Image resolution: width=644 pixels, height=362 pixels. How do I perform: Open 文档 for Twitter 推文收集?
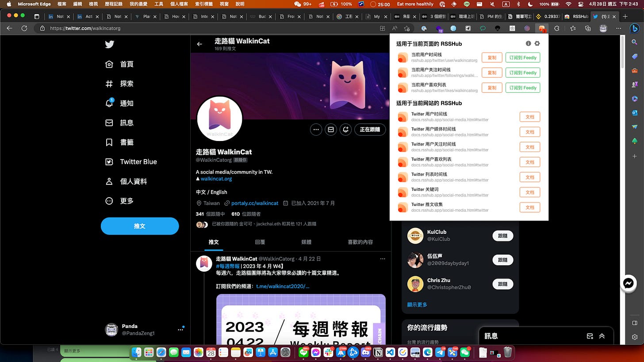[x=530, y=207]
